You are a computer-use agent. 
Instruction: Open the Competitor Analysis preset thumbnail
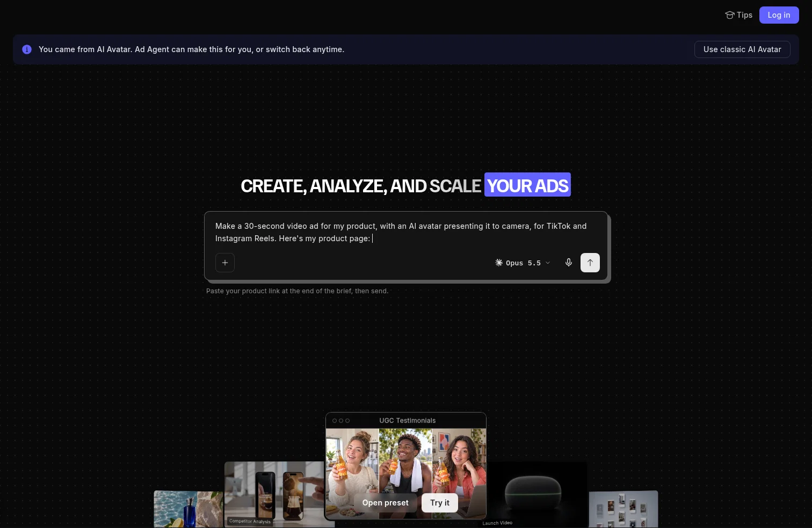[x=274, y=494]
